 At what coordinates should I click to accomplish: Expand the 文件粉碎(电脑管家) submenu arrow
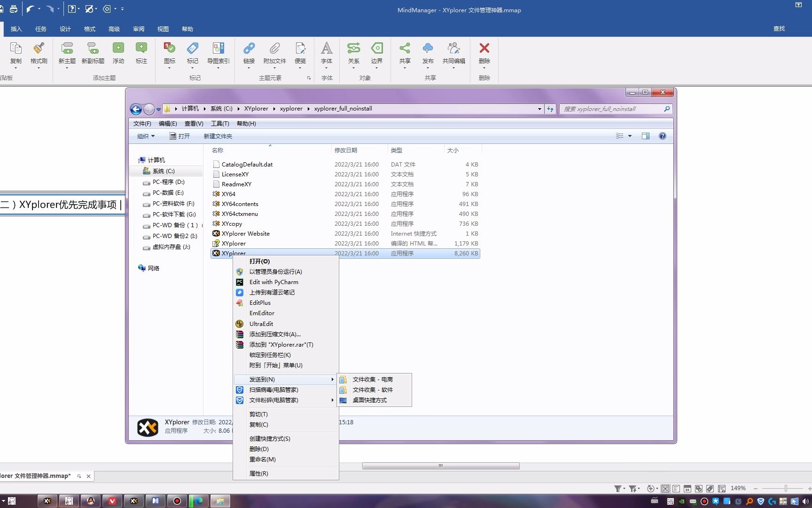[332, 400]
